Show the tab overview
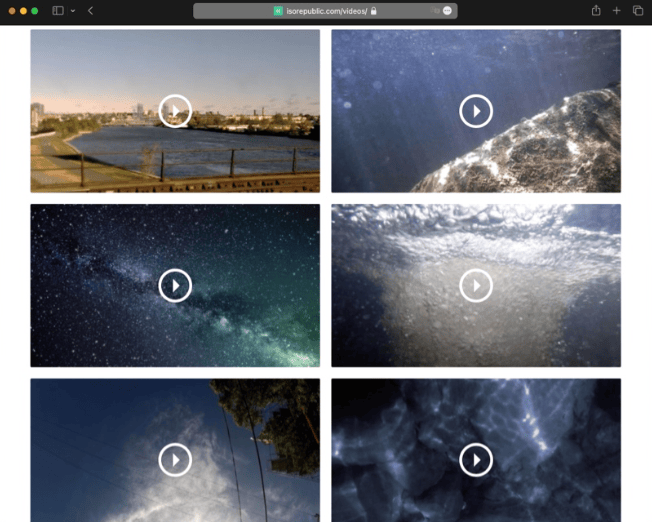The height and width of the screenshot is (522, 652). coord(638,11)
